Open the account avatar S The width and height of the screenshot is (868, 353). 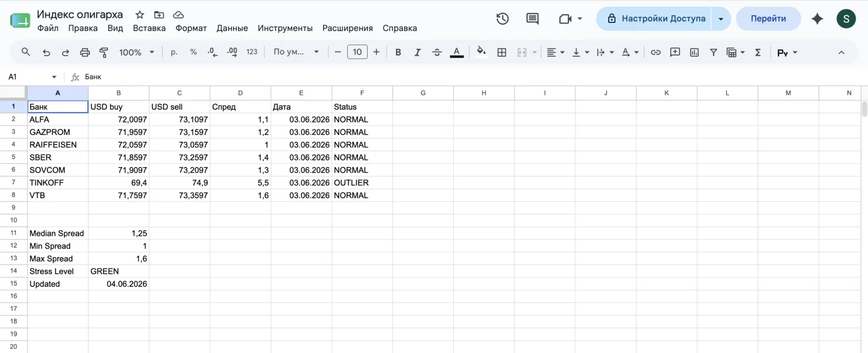(x=846, y=19)
